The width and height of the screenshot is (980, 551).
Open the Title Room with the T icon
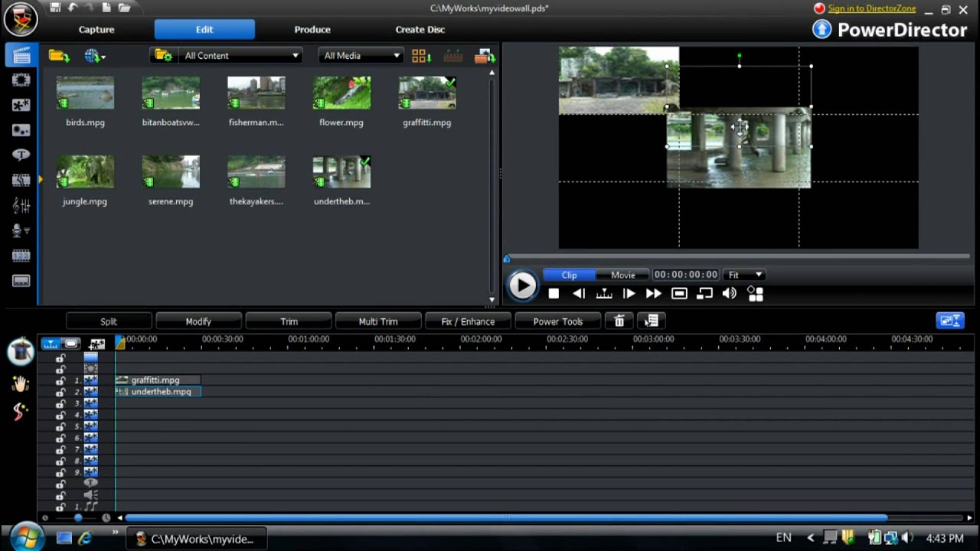click(21, 155)
